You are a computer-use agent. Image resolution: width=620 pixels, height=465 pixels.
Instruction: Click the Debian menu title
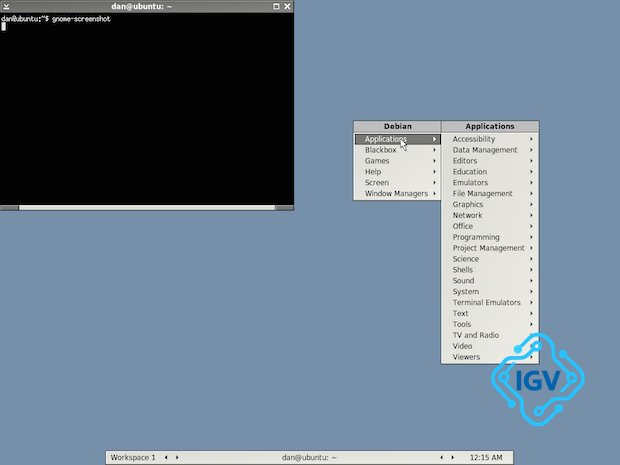click(x=397, y=126)
